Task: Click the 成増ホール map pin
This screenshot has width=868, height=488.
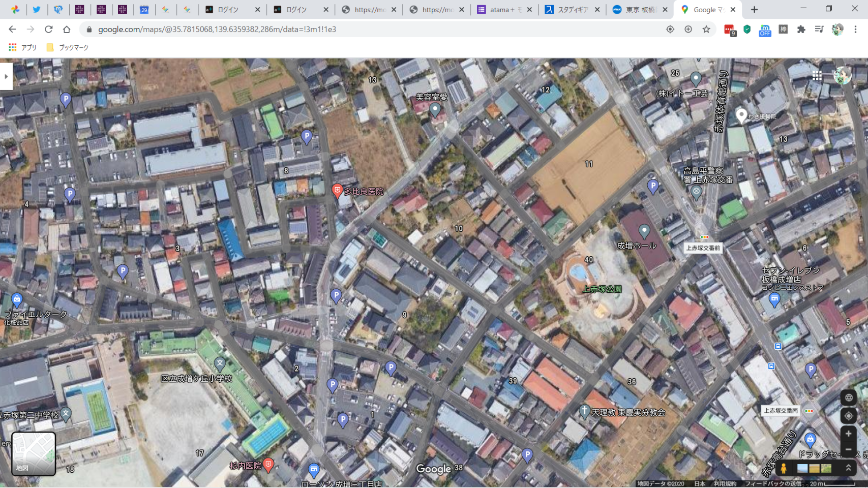Action: click(644, 231)
